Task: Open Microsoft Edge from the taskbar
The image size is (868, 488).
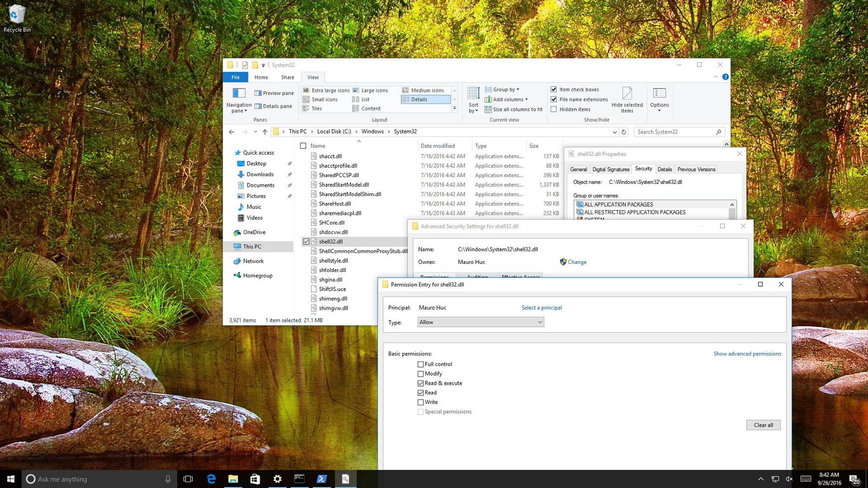Action: tap(211, 479)
